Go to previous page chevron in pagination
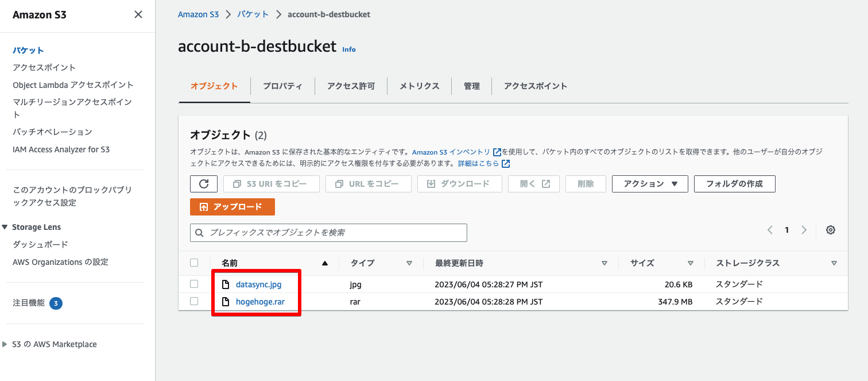Viewport: 868px width, 381px height. [x=770, y=230]
